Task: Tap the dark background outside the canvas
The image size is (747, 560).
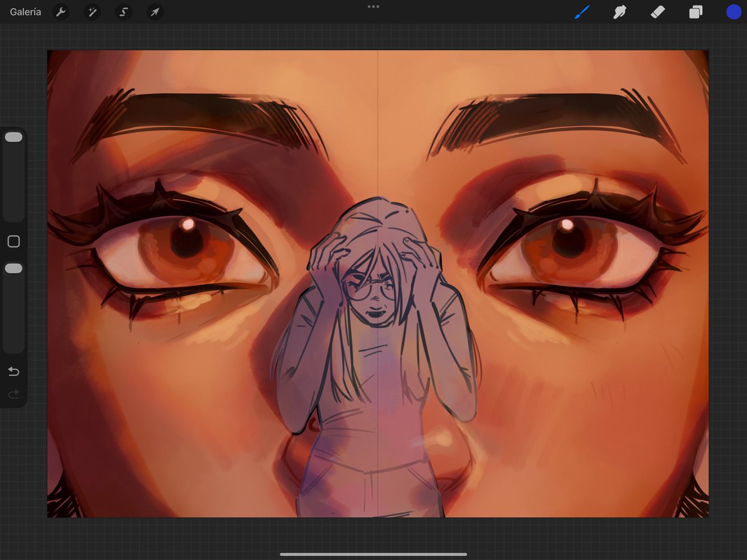Action: coord(374,544)
